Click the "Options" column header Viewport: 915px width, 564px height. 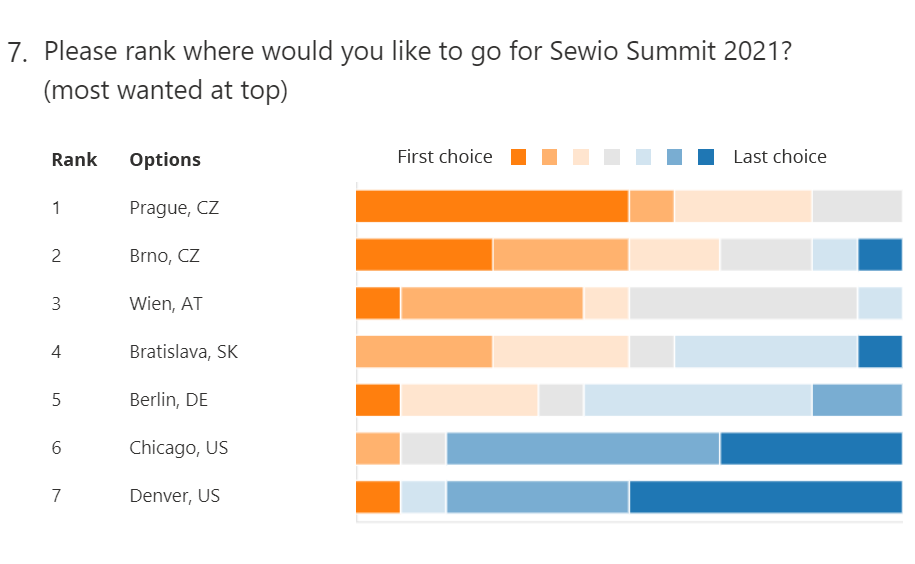[165, 160]
